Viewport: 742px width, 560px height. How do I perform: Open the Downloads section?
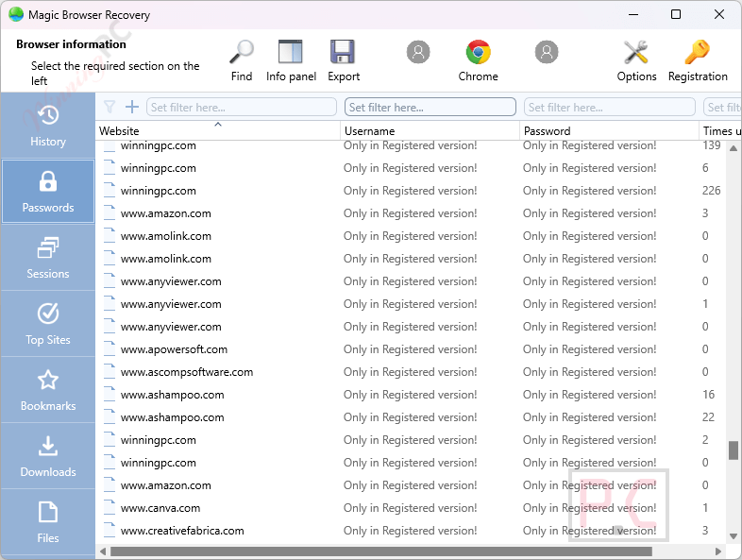[x=48, y=456]
